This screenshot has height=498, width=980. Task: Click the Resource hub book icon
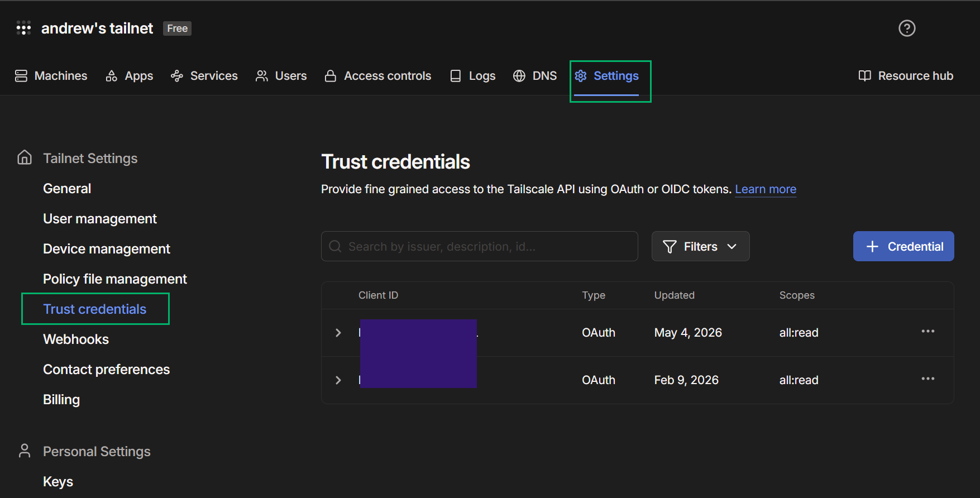[x=865, y=76]
